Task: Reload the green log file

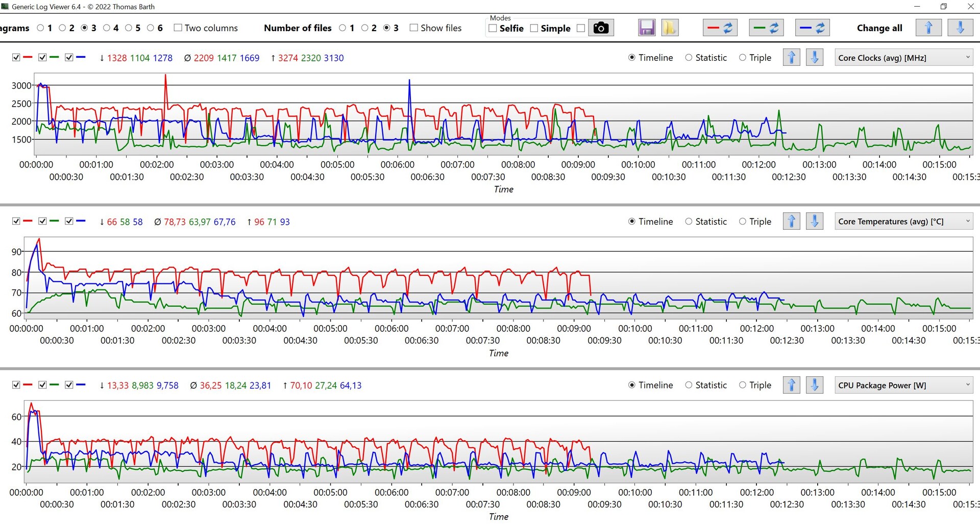Action: 766,28
